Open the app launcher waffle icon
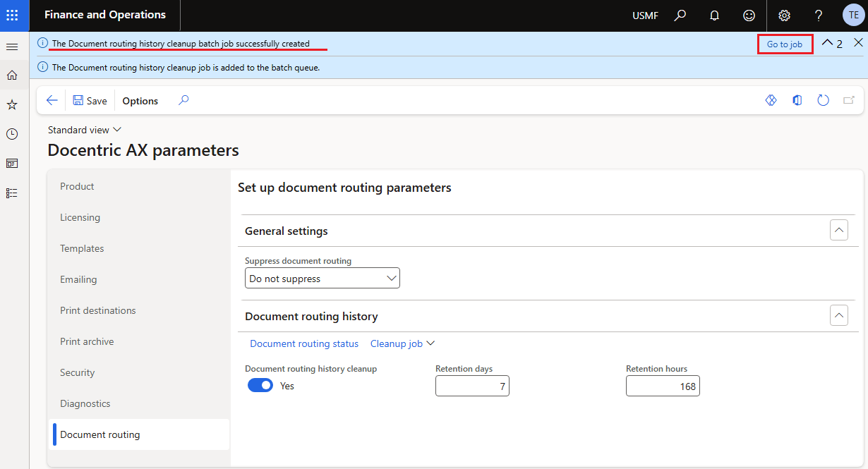868x469 pixels. tap(12, 15)
